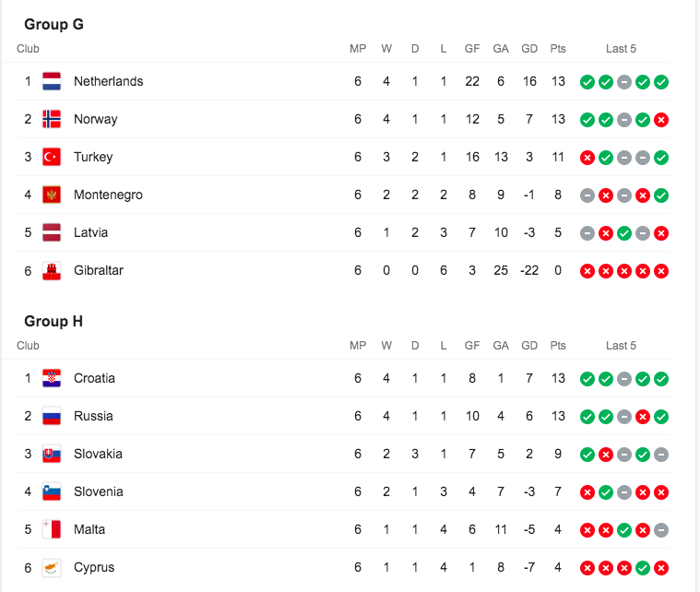Image resolution: width=700 pixels, height=592 pixels.
Task: Click the Malta flag icon
Action: pyautogui.click(x=52, y=529)
